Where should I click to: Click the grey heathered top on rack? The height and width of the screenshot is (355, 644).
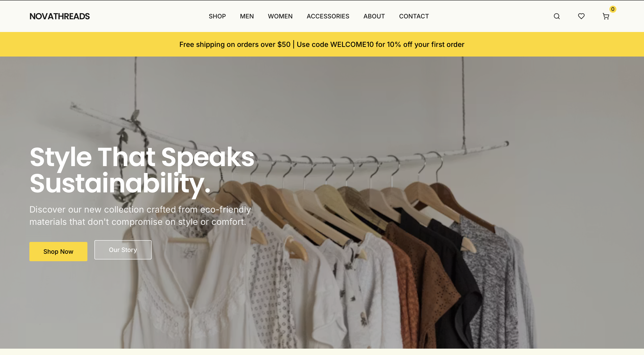(492, 280)
